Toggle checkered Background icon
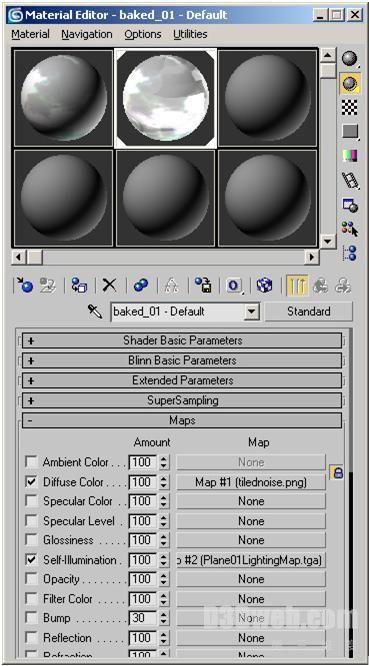 click(350, 108)
